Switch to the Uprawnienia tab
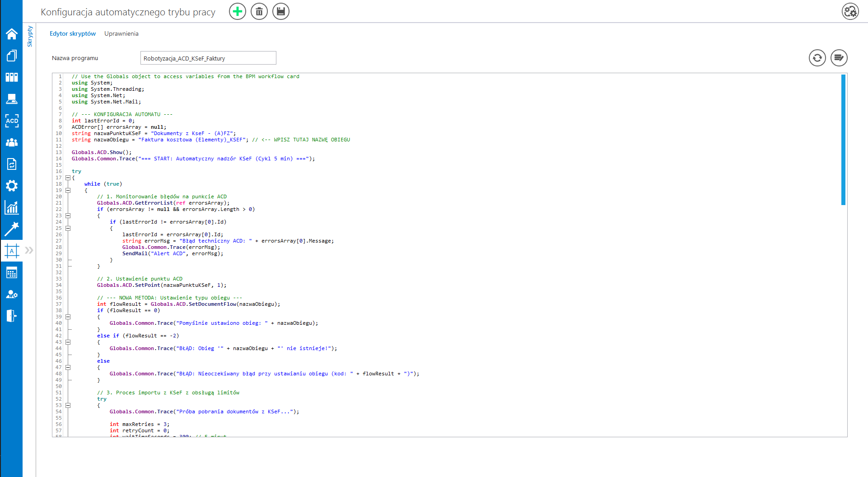 pyautogui.click(x=121, y=34)
